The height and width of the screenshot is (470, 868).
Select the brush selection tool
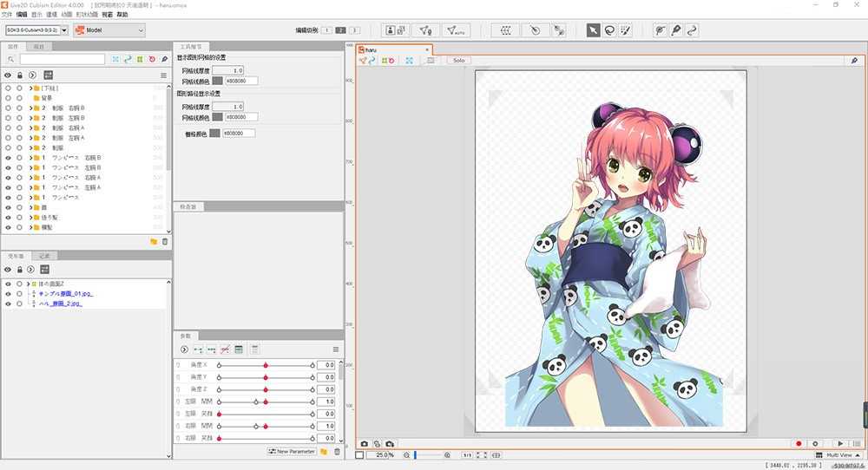(626, 30)
